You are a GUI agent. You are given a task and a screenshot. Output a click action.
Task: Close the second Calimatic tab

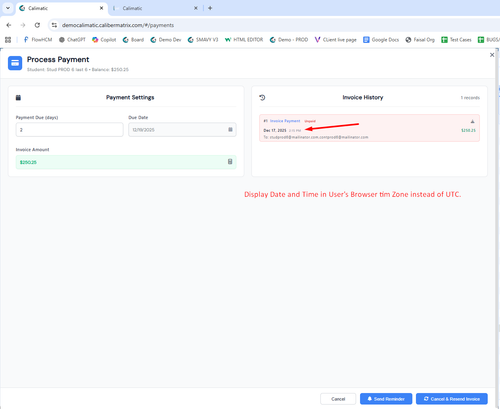click(196, 8)
